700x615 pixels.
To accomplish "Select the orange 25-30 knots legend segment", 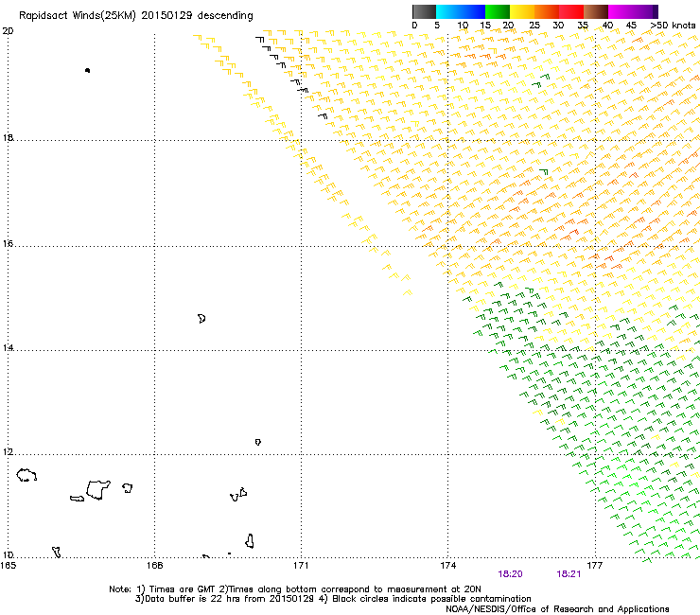I will [x=547, y=11].
